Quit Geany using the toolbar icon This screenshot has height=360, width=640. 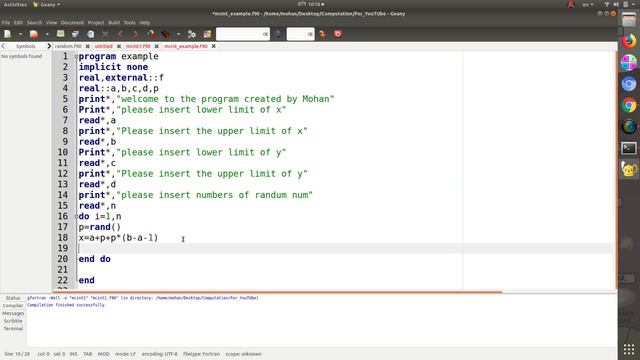(x=338, y=34)
